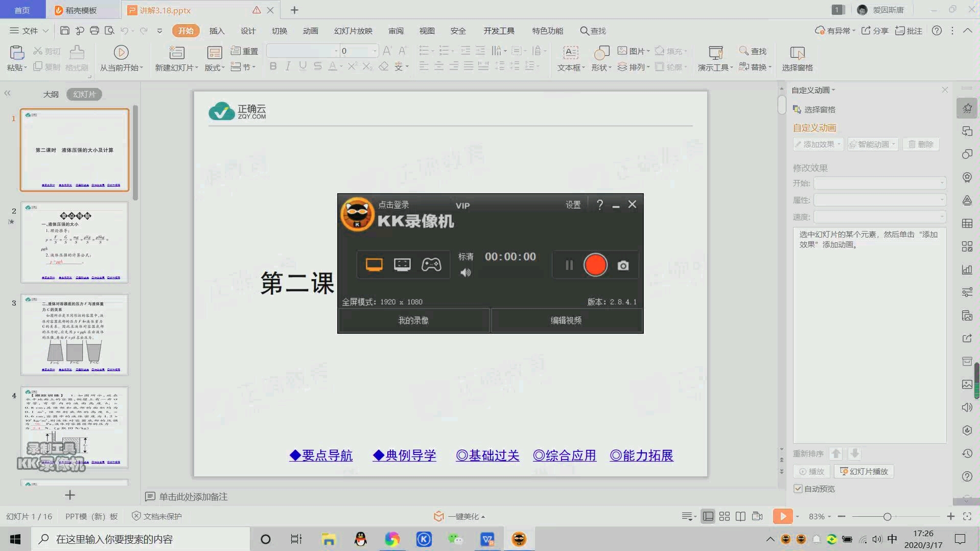Screen dimensions: 980x551
Task: Select slide 2 thumbnail
Action: tap(75, 242)
